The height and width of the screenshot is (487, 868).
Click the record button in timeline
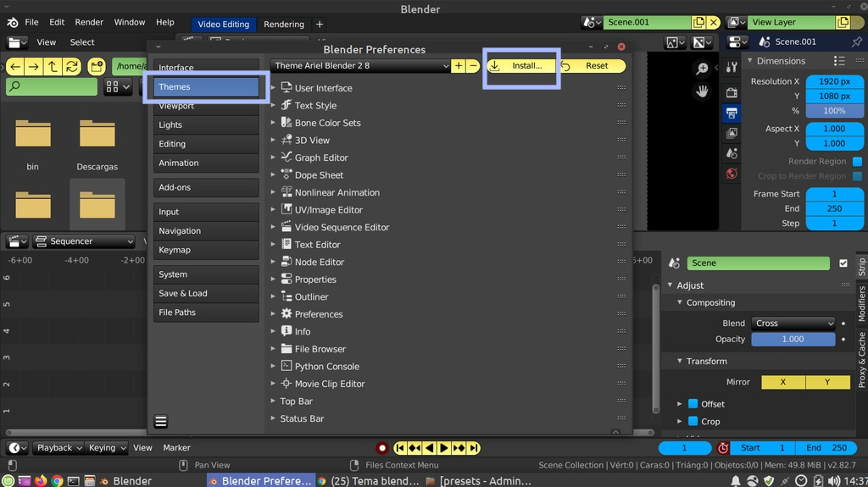point(381,448)
